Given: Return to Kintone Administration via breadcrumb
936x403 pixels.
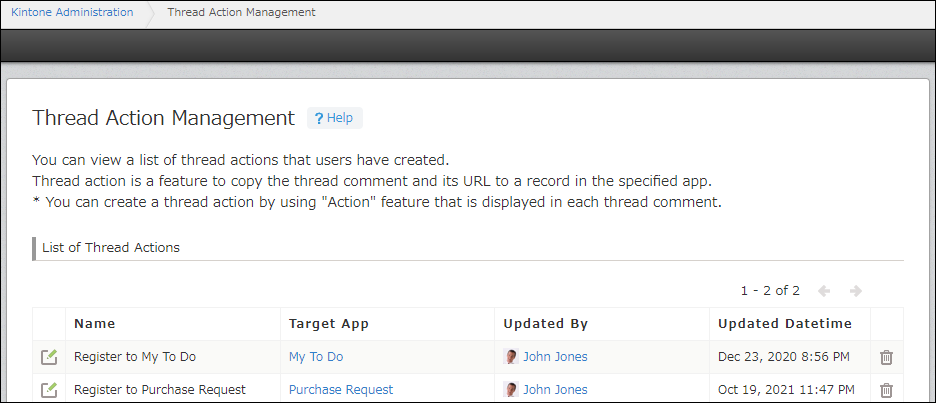Looking at the screenshot, I should pyautogui.click(x=72, y=12).
